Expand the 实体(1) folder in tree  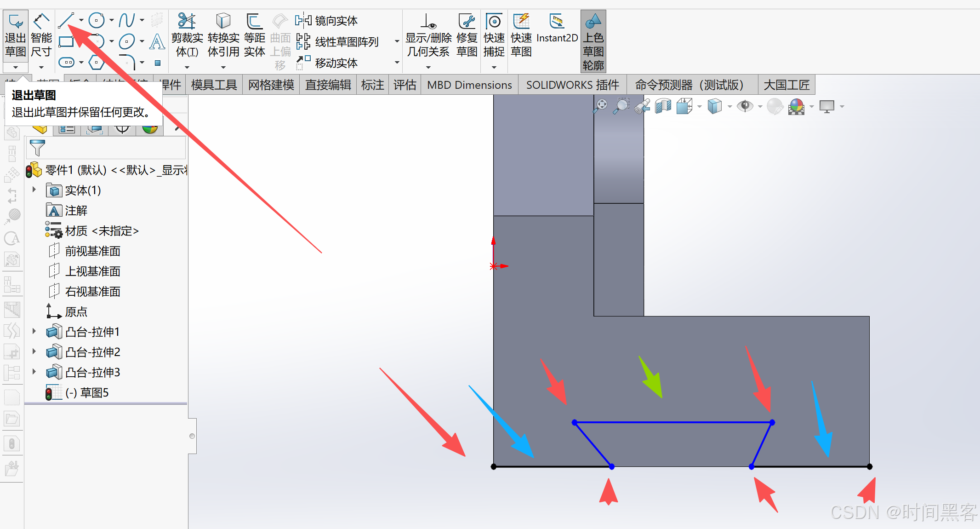tap(34, 190)
